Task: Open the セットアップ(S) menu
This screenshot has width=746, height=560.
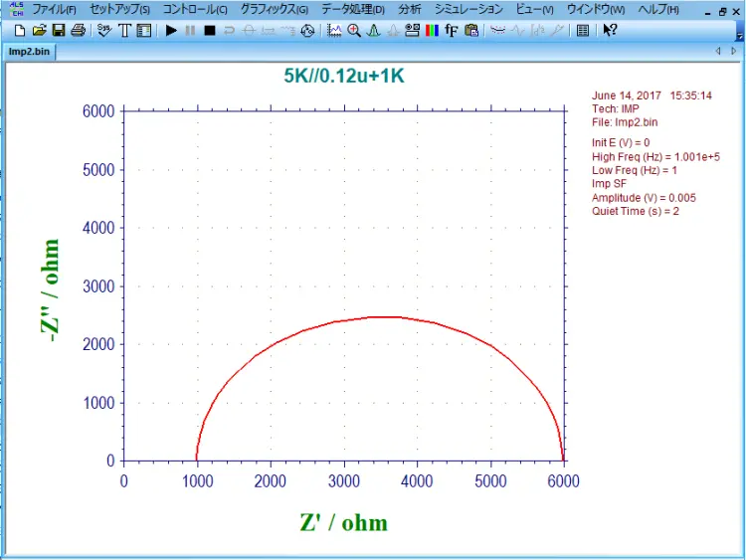Action: pos(119,10)
